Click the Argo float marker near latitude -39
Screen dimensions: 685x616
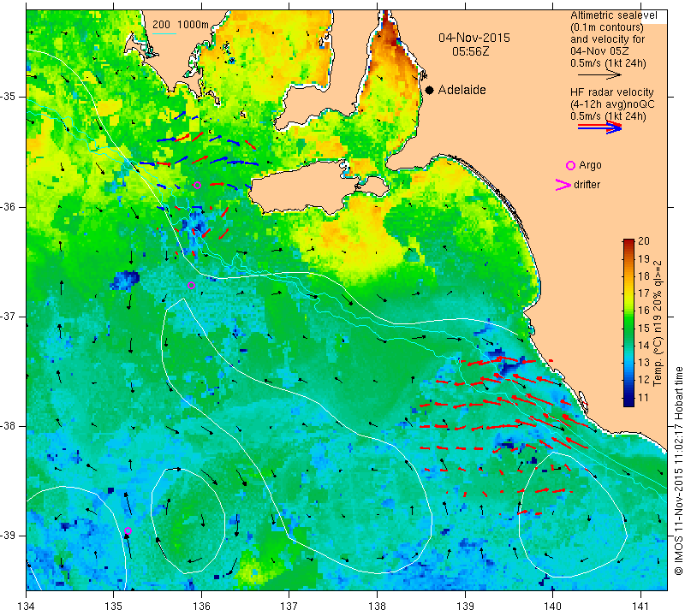[128, 530]
